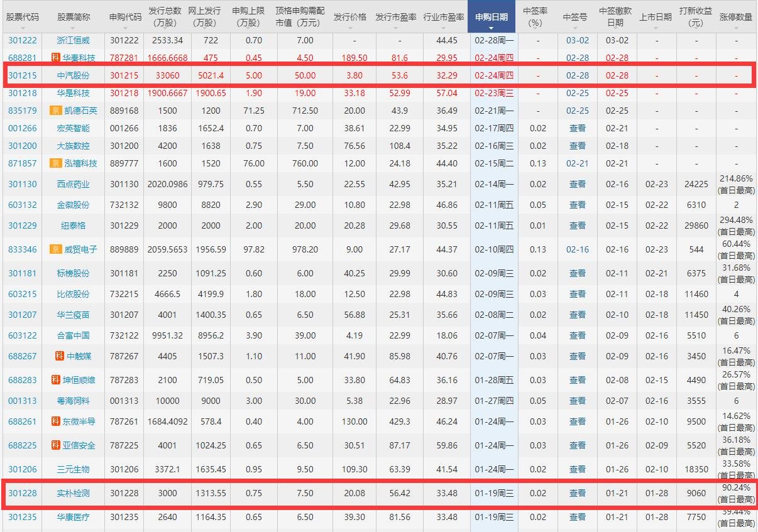Sort table by 股票简称 column header
The height and width of the screenshot is (532, 758).
73,17
